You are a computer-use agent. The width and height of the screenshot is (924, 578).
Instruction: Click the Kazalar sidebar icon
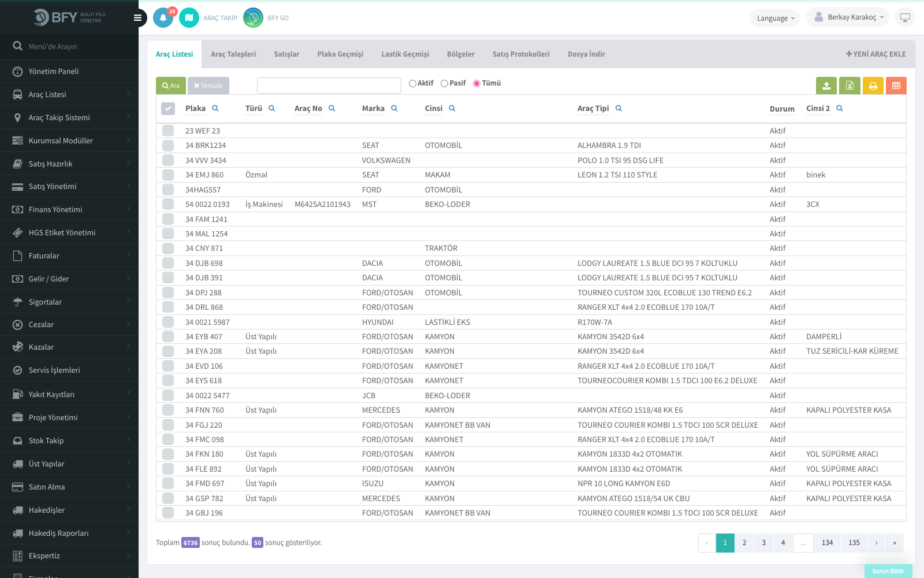pyautogui.click(x=18, y=347)
